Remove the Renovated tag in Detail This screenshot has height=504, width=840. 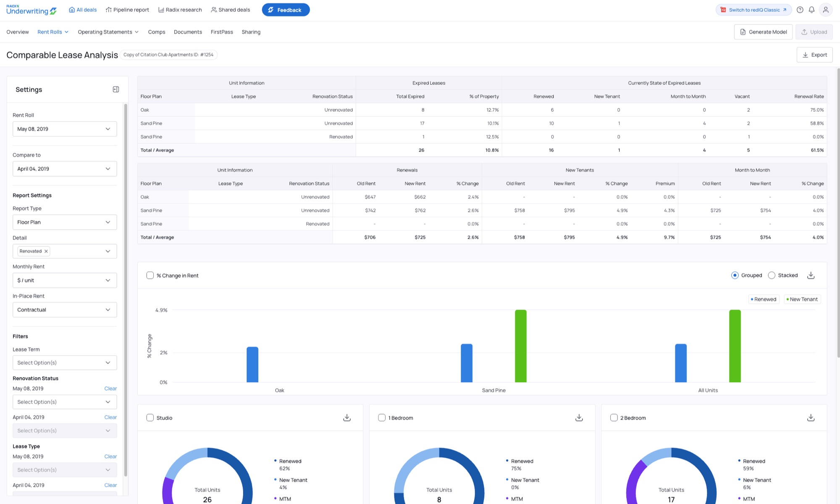coord(46,251)
